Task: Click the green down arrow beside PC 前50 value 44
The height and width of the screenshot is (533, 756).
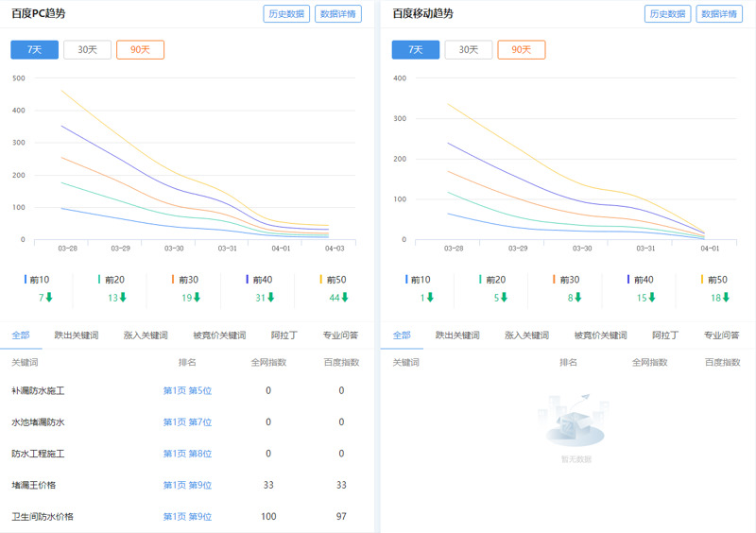Action: tap(346, 298)
